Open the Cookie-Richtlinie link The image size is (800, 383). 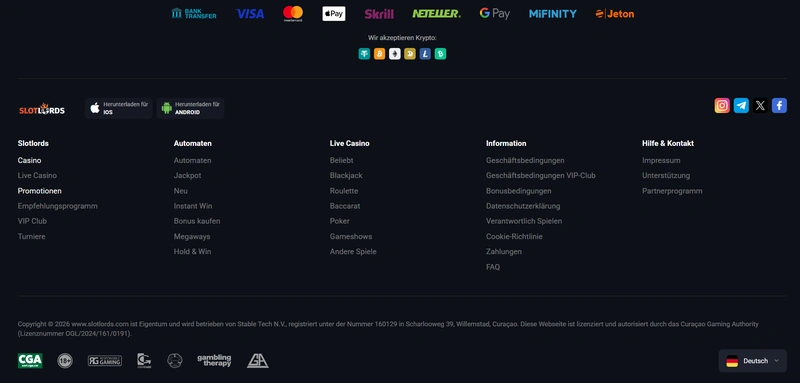(514, 237)
